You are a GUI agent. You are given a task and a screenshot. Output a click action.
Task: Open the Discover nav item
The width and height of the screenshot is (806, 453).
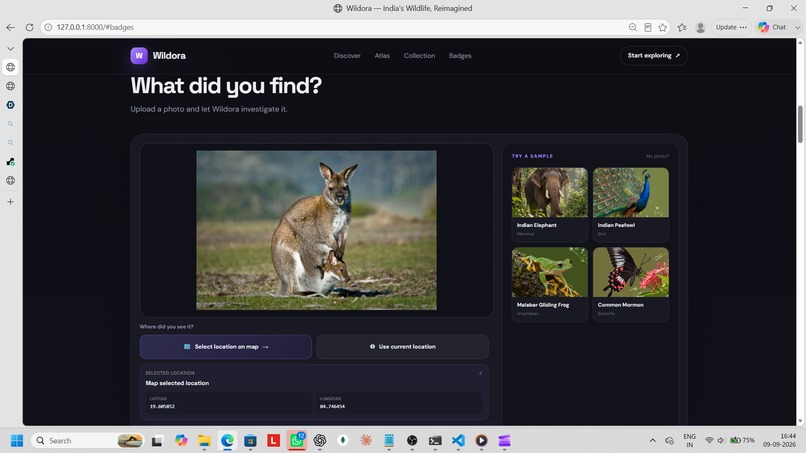(x=347, y=56)
